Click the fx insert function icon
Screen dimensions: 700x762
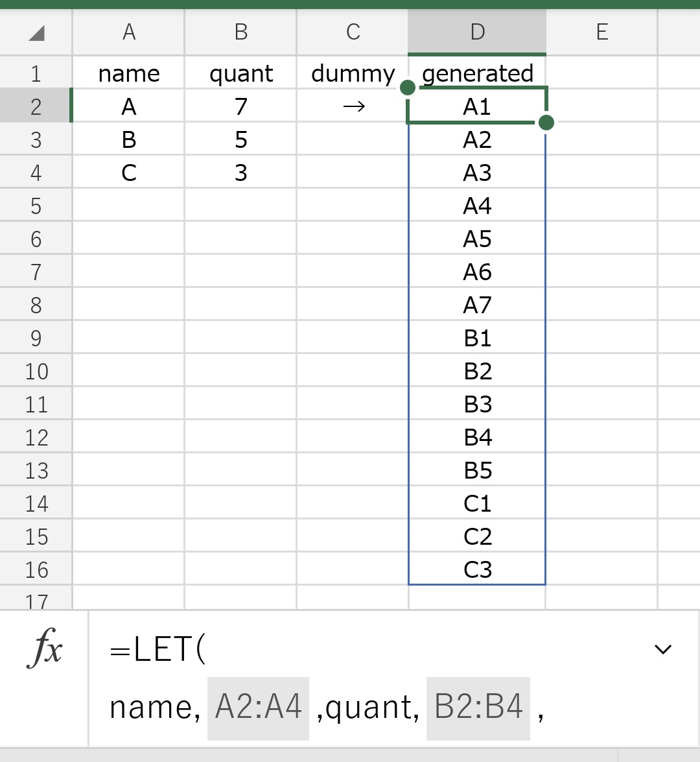pos(45,649)
